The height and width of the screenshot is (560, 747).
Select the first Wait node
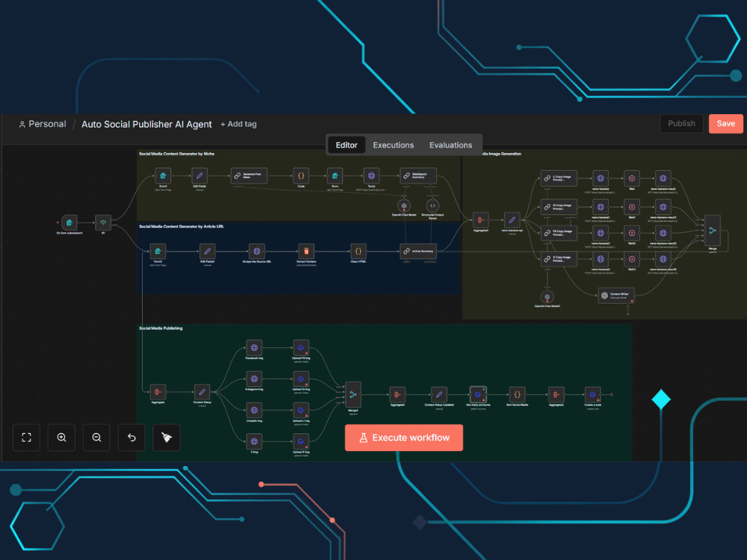coord(632,178)
